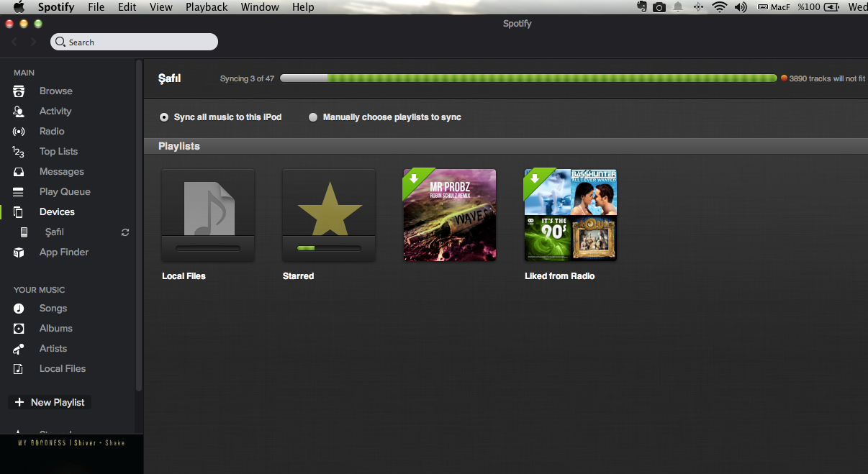
Task: Open the Evernote elephant menu bar icon
Action: tap(642, 7)
